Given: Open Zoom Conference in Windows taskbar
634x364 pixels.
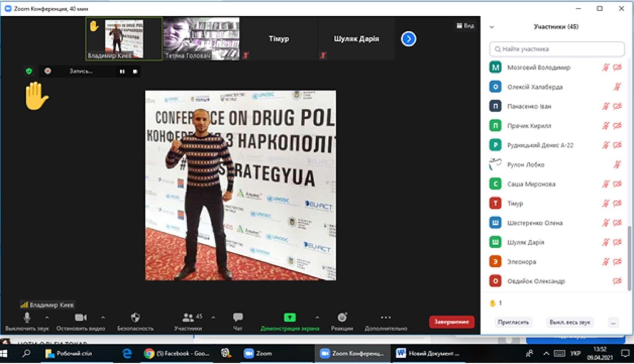Looking at the screenshot, I should pyautogui.click(x=352, y=353).
